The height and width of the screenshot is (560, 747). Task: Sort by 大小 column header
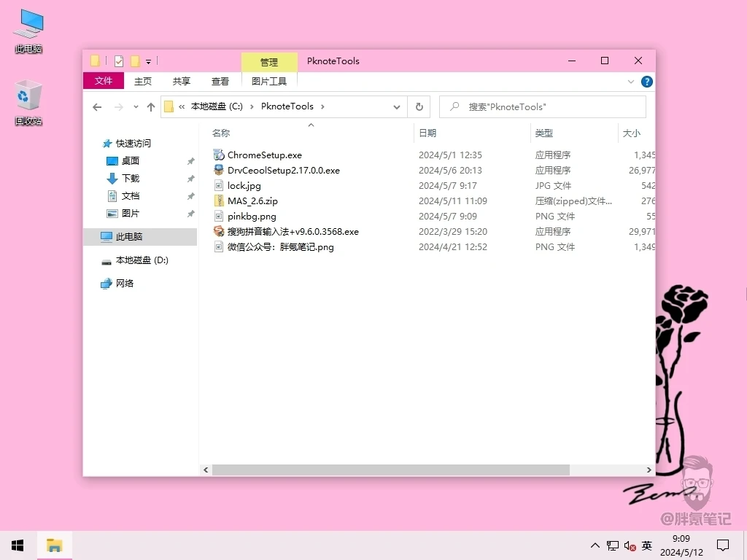point(632,133)
